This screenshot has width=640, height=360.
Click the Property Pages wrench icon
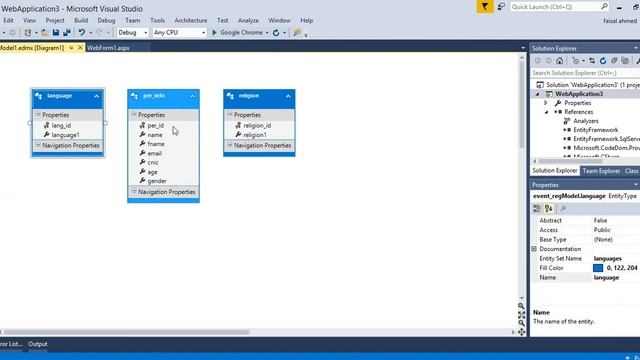[563, 209]
